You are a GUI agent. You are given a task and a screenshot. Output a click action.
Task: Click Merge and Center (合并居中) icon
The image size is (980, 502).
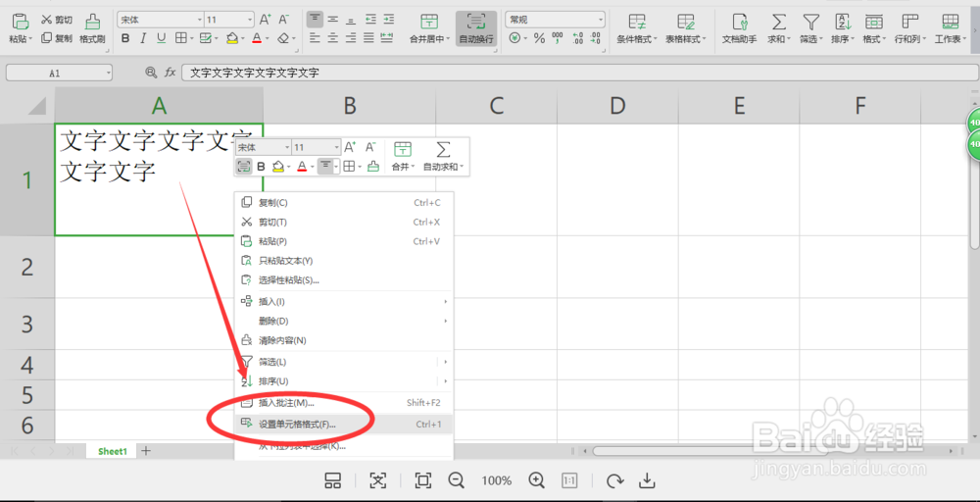[x=429, y=22]
